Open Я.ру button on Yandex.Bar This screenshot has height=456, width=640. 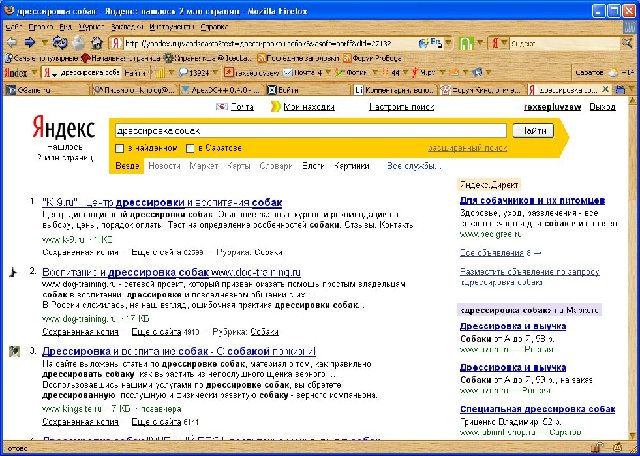pyautogui.click(x=423, y=73)
